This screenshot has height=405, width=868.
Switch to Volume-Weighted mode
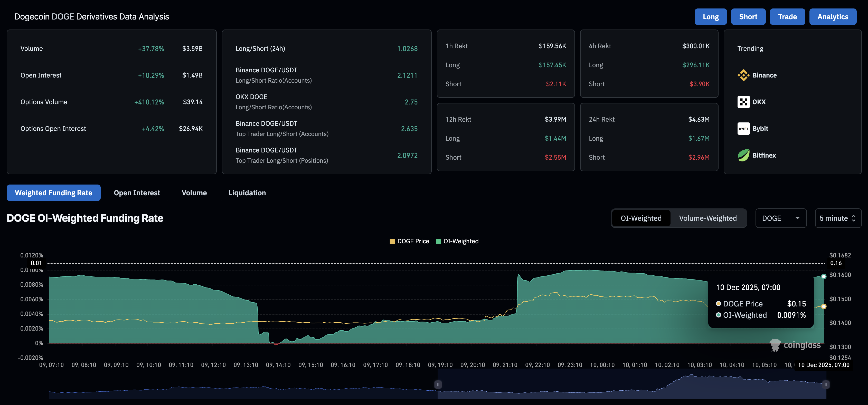(707, 218)
